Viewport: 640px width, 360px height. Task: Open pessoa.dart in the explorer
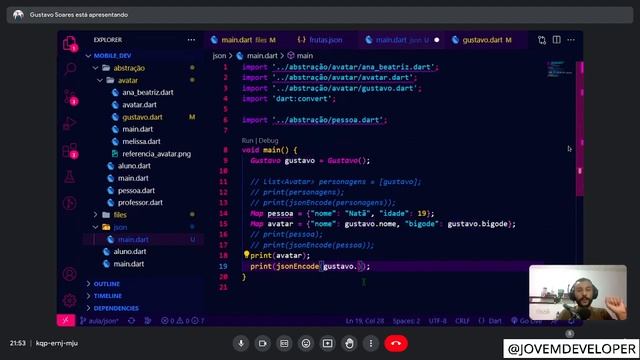coord(136,190)
